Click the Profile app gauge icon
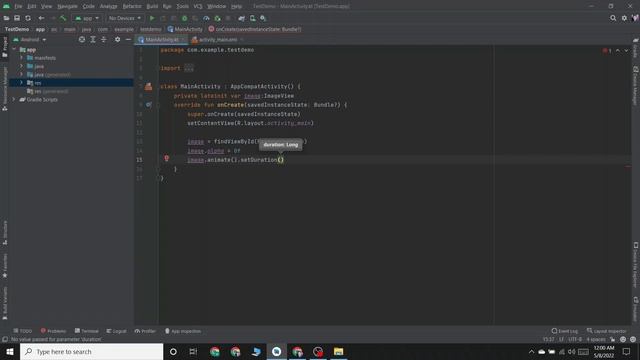Screen dimensions: 640x360 click(x=207, y=18)
